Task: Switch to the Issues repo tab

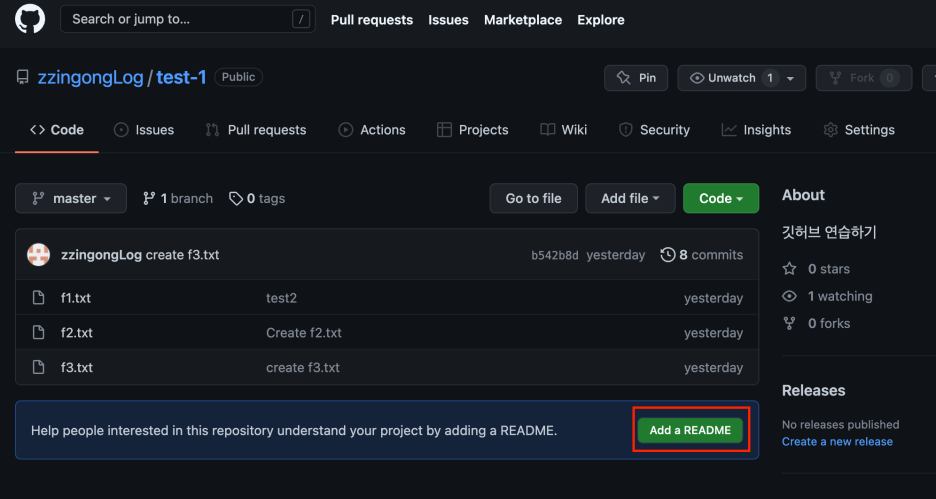Action: coord(144,130)
